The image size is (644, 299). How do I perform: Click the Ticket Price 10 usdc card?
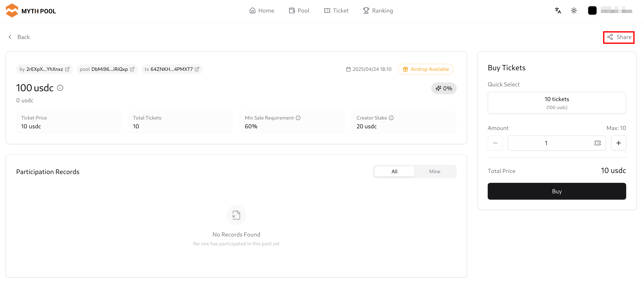click(x=69, y=122)
